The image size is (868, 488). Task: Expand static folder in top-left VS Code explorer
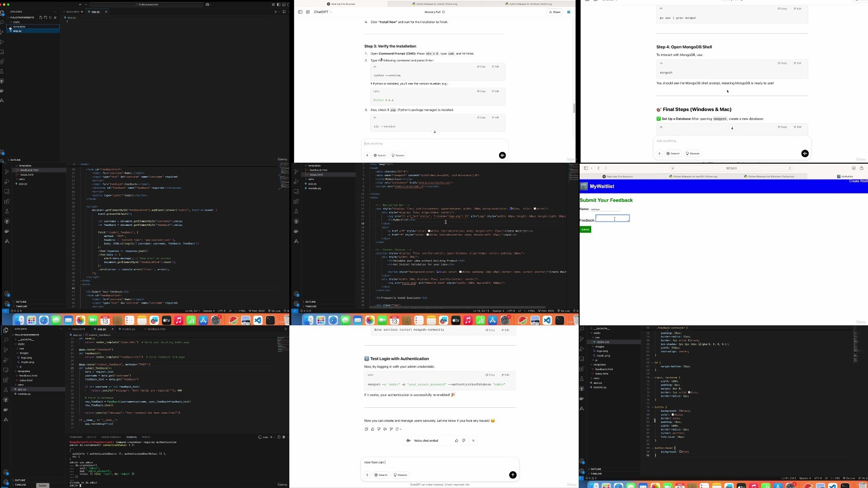[x=16, y=22]
